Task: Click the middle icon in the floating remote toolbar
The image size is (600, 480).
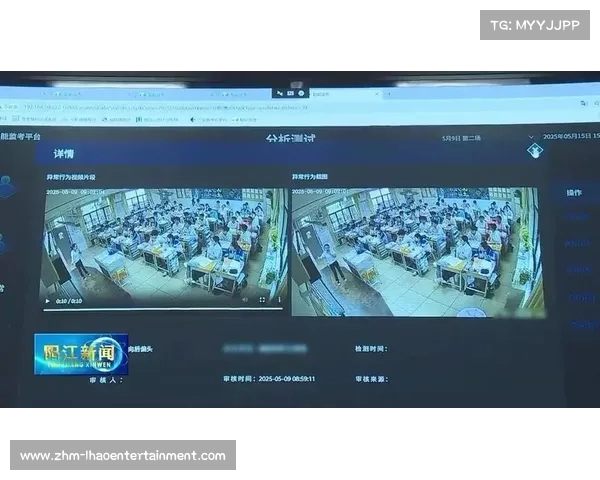Action: pos(290,93)
